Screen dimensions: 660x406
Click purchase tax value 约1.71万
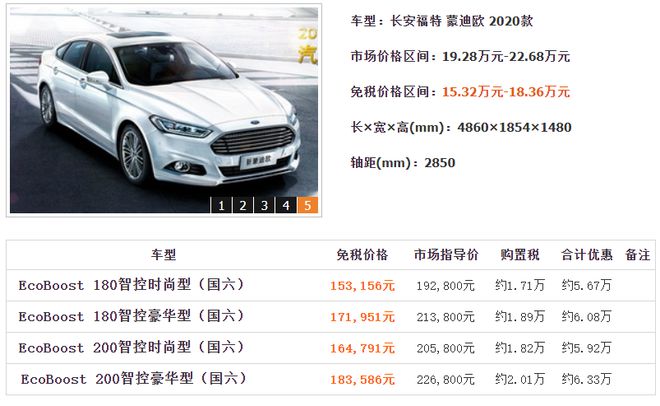[x=520, y=286]
